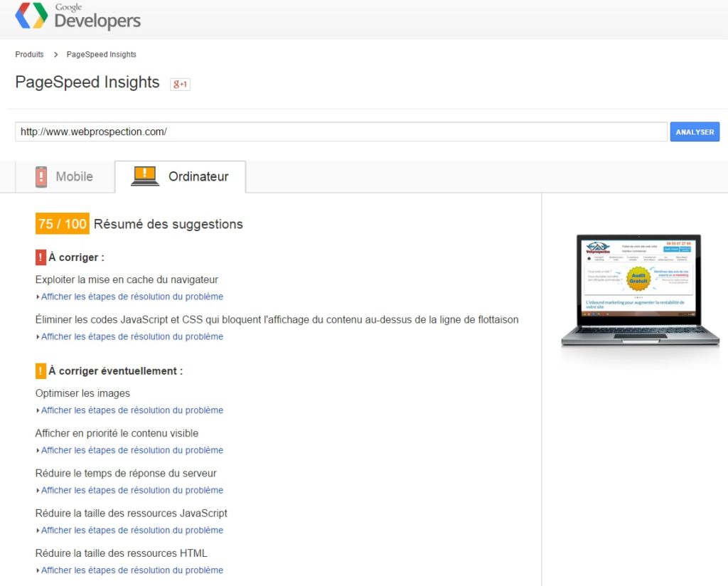Click the 75 / 100 score badge

click(63, 224)
